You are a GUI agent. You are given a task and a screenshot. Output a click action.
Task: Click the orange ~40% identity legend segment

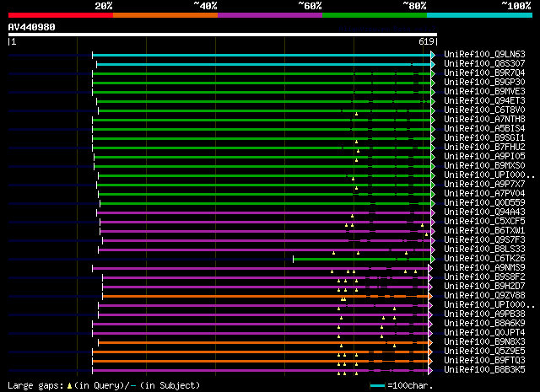tap(165, 15)
